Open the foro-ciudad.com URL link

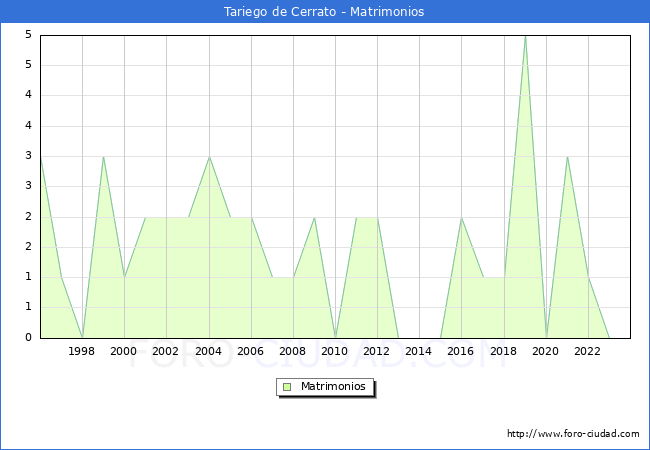(573, 434)
